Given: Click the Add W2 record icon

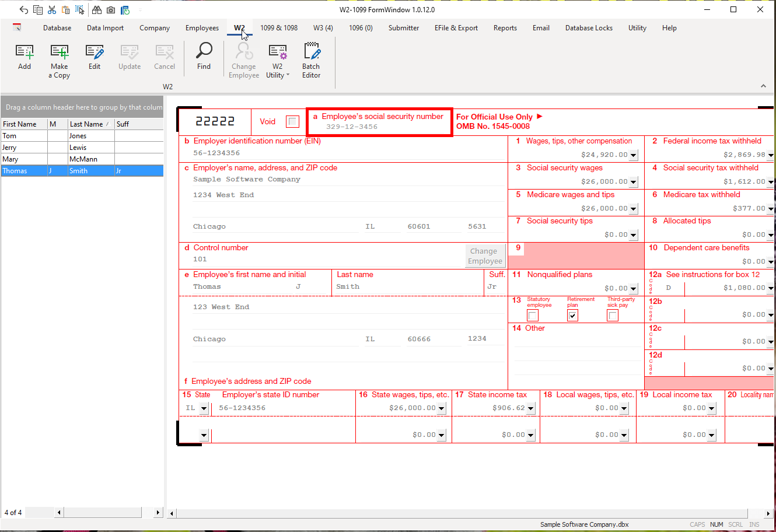Looking at the screenshot, I should point(25,57).
